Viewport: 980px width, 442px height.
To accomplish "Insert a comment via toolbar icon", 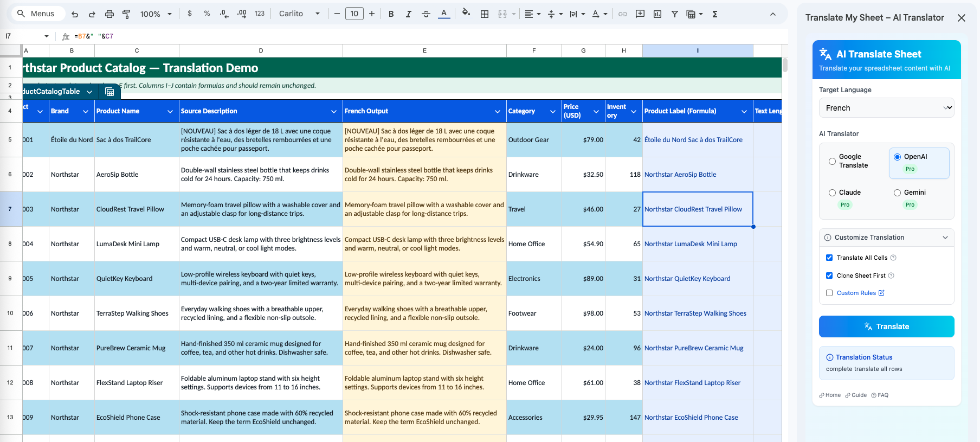I will (x=640, y=14).
